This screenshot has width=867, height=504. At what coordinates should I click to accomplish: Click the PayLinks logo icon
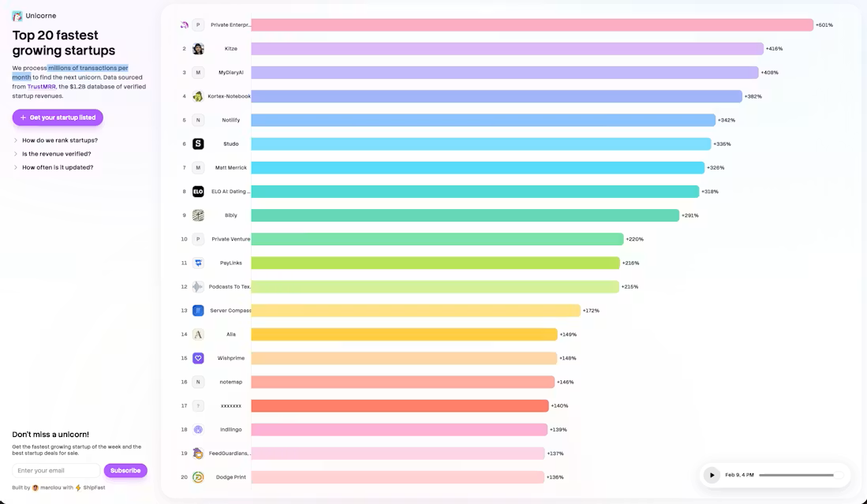pos(198,263)
